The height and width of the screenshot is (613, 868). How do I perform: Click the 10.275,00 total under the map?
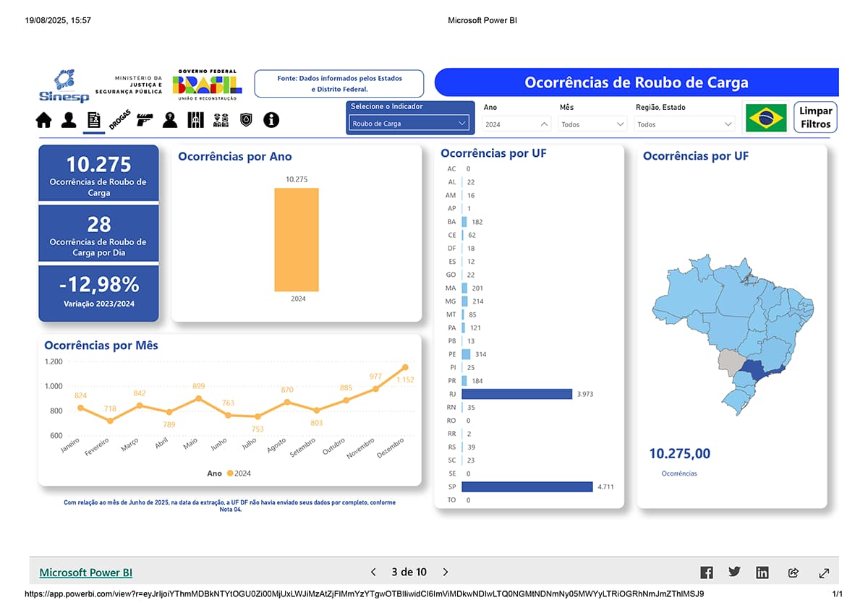[x=680, y=454]
